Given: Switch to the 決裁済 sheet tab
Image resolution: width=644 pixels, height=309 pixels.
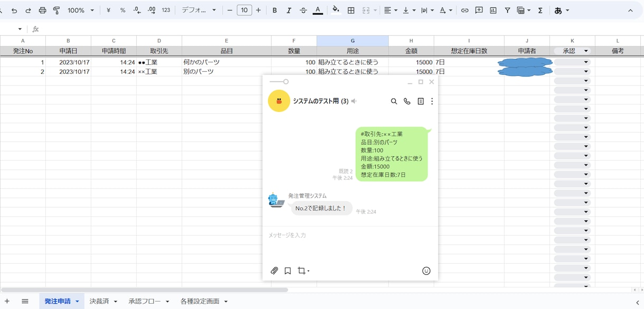Looking at the screenshot, I should (99, 301).
